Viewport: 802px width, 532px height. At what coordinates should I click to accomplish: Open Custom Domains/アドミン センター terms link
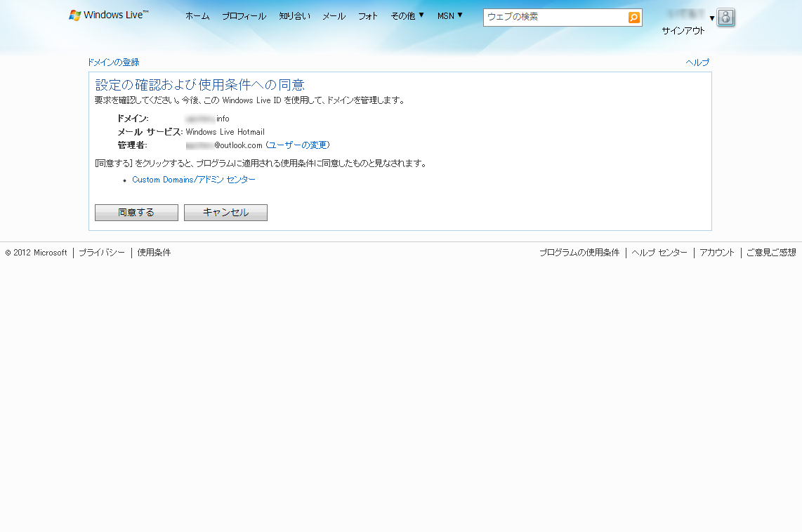pyautogui.click(x=194, y=180)
